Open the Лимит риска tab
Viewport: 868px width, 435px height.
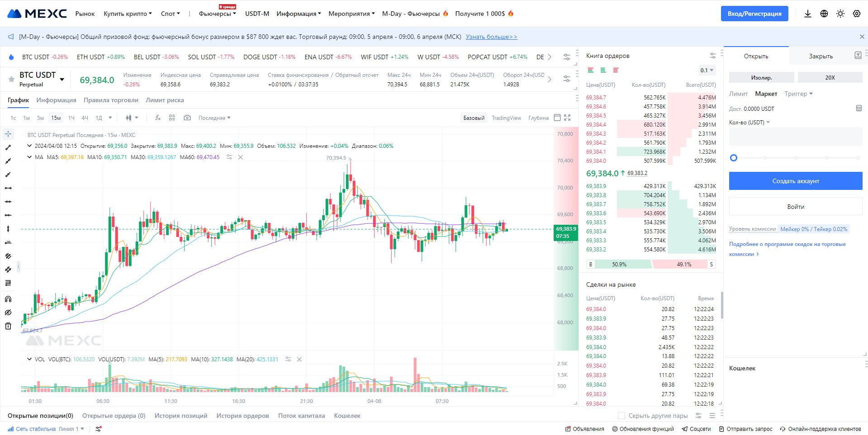165,100
